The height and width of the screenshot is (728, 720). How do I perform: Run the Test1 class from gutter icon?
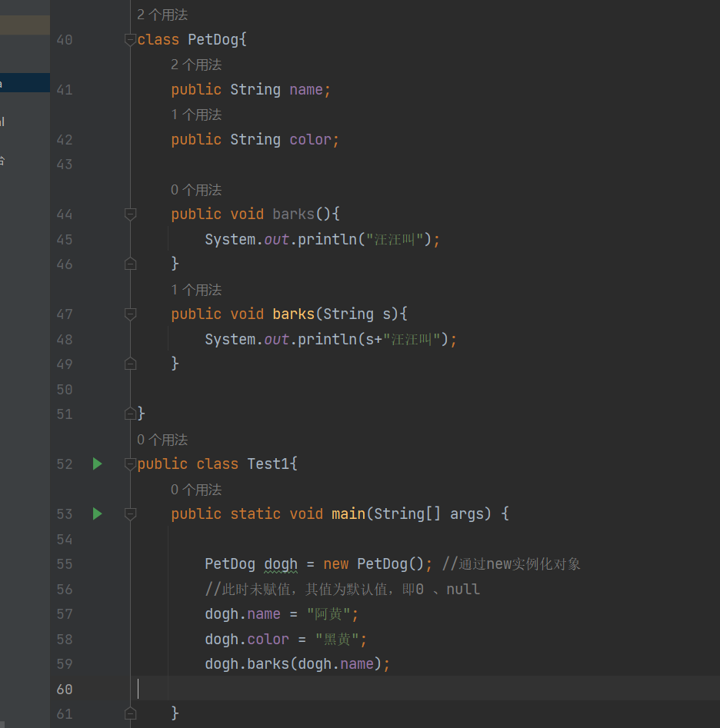[97, 464]
